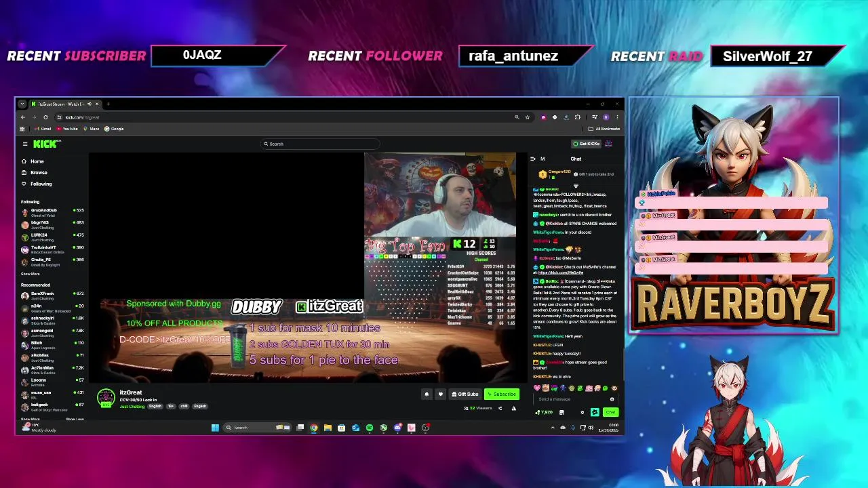Open Following in the Kick sidebar

tap(36, 184)
